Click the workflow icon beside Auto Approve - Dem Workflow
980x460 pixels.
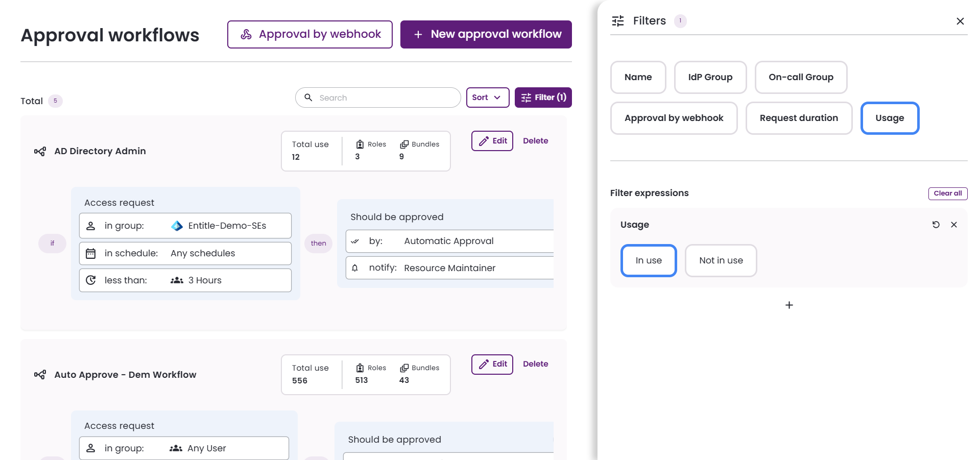point(40,375)
